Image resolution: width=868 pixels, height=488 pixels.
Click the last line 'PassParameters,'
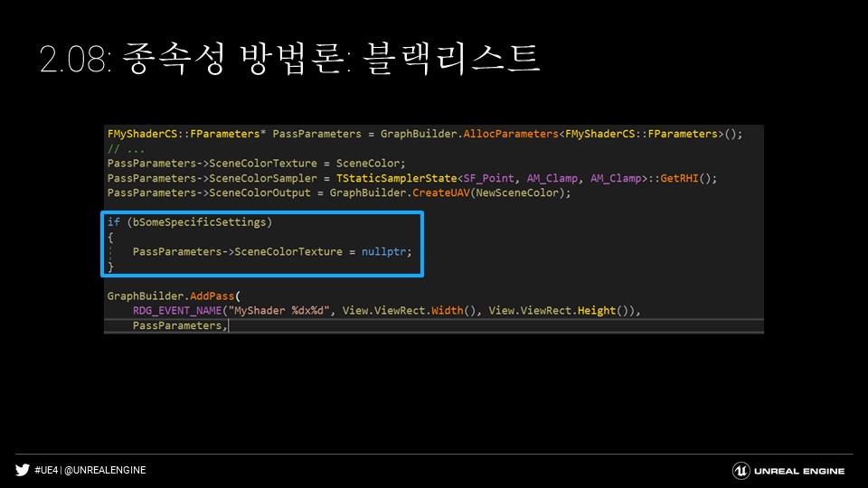(180, 325)
